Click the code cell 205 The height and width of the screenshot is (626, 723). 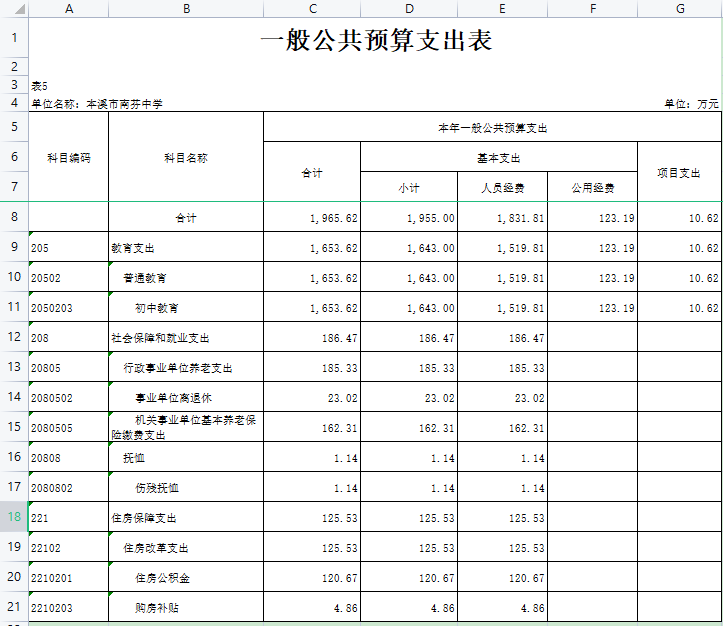(69, 248)
